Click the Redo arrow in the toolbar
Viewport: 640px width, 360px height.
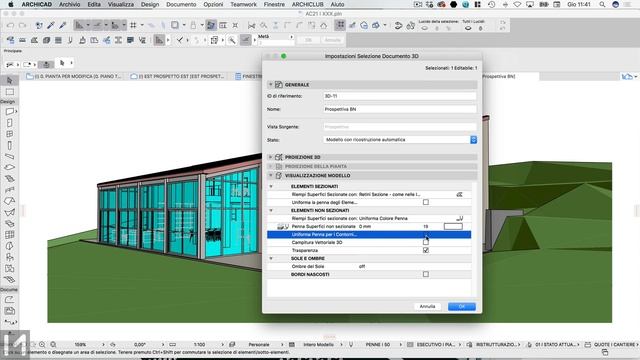[x=22, y=25]
